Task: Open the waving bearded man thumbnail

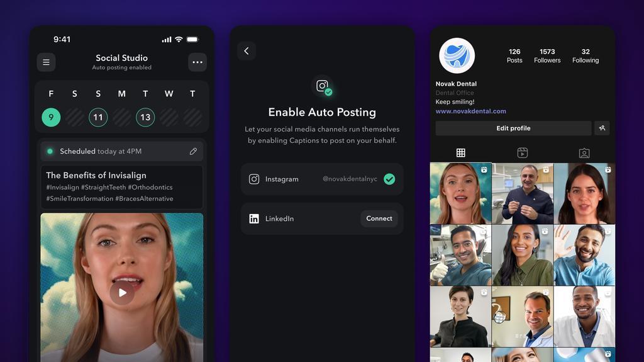Action: tap(584, 255)
